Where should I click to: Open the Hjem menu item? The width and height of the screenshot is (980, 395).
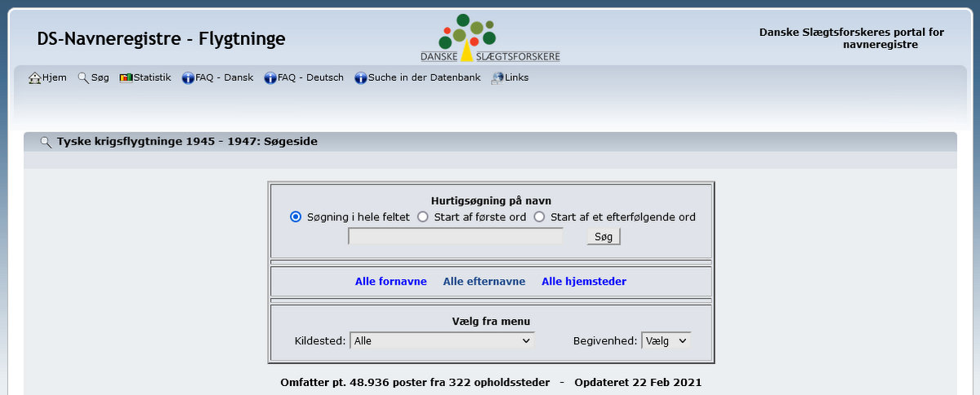coord(54,78)
